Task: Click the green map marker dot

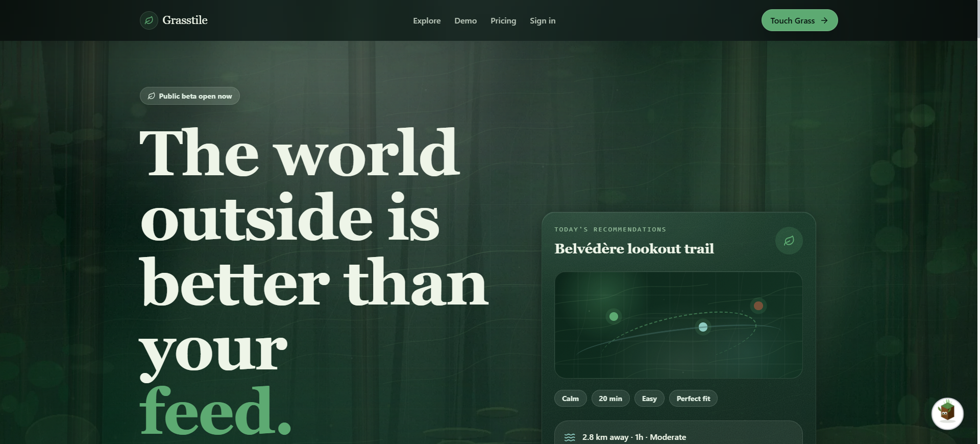Action: coord(614,317)
